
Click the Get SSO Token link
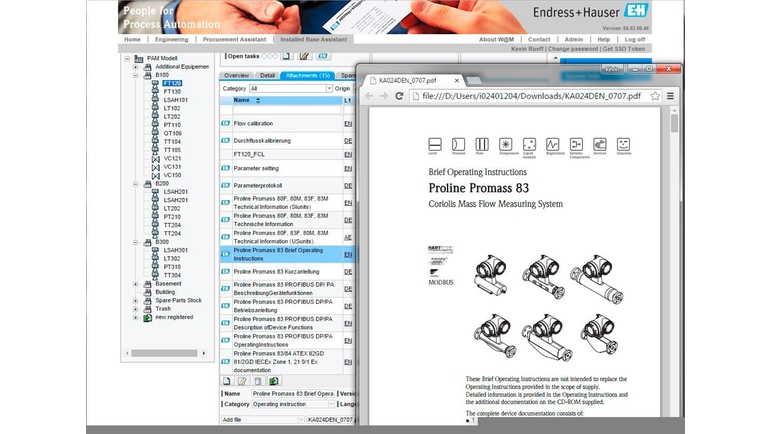[x=624, y=49]
